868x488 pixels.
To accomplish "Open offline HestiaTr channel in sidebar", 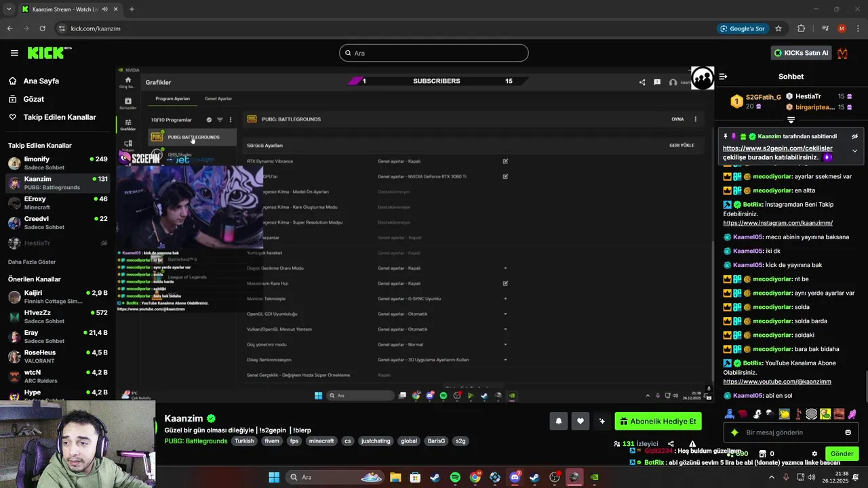I will click(58, 243).
